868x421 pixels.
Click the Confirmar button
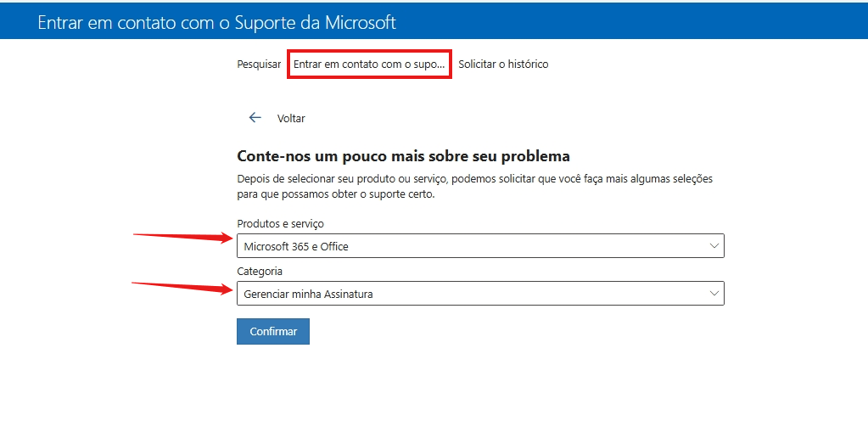click(x=273, y=331)
